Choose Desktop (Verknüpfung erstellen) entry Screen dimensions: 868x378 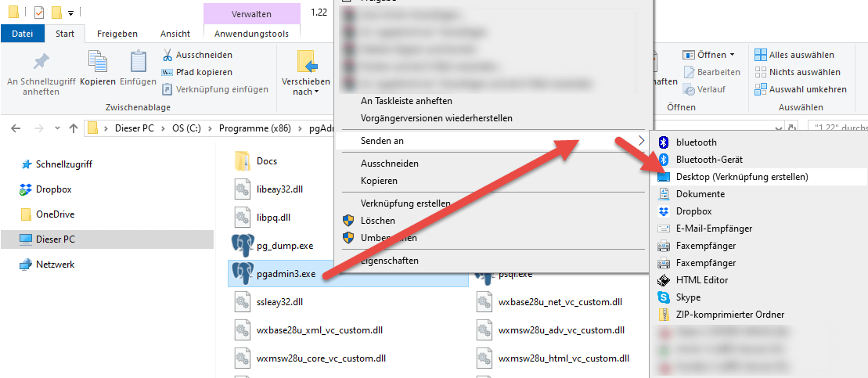click(741, 177)
